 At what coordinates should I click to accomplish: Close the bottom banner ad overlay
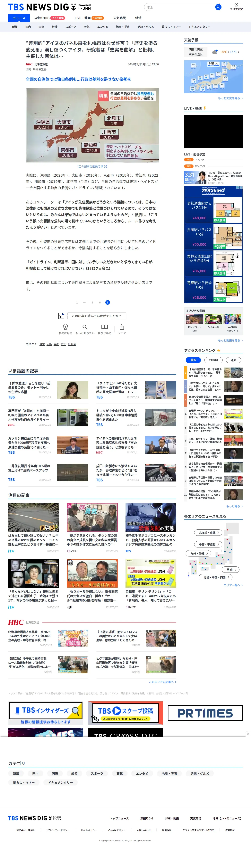click(x=248, y=733)
